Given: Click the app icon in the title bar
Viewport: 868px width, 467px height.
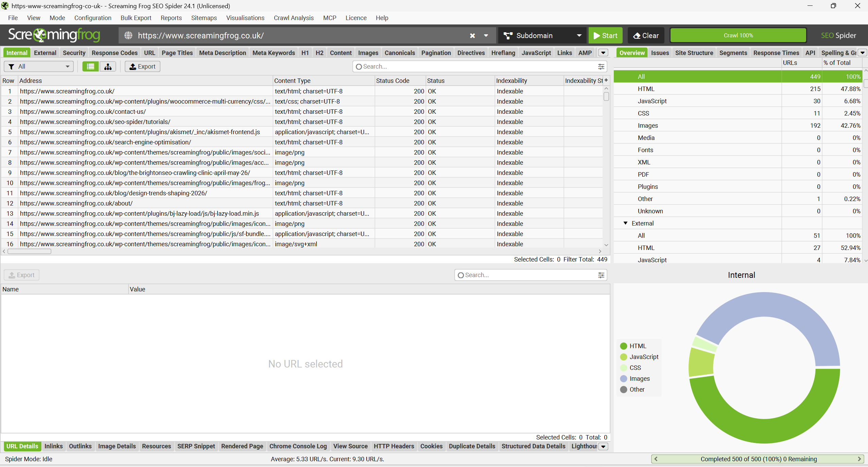Looking at the screenshot, I should coord(5,5).
